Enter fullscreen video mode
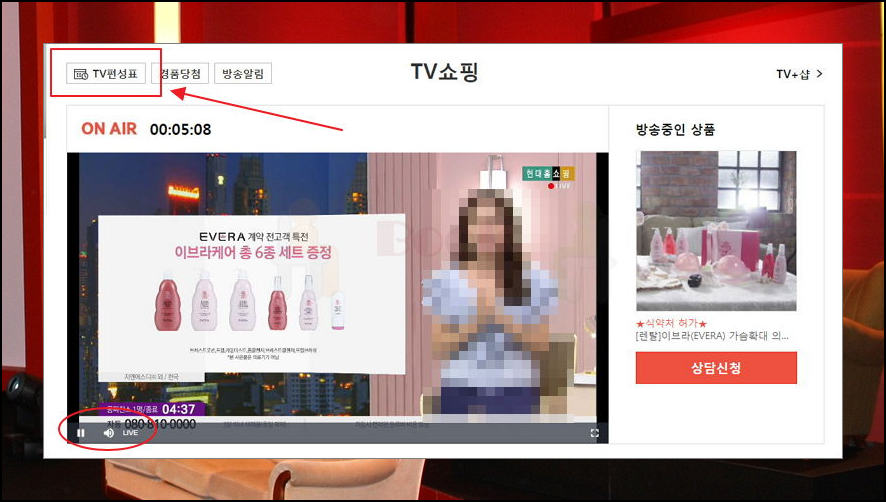This screenshot has width=886, height=502. (594, 433)
